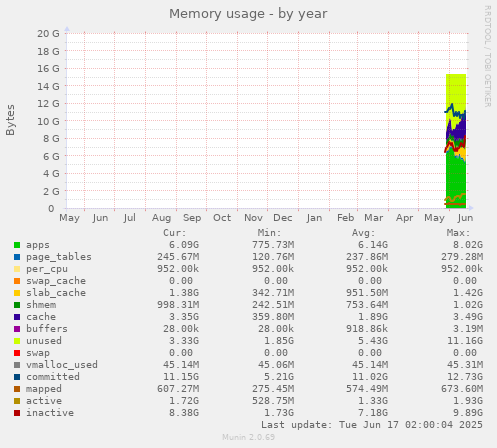The height and width of the screenshot is (448, 497).
Task: Click the 'buffers' legend label
Action: tap(47, 329)
